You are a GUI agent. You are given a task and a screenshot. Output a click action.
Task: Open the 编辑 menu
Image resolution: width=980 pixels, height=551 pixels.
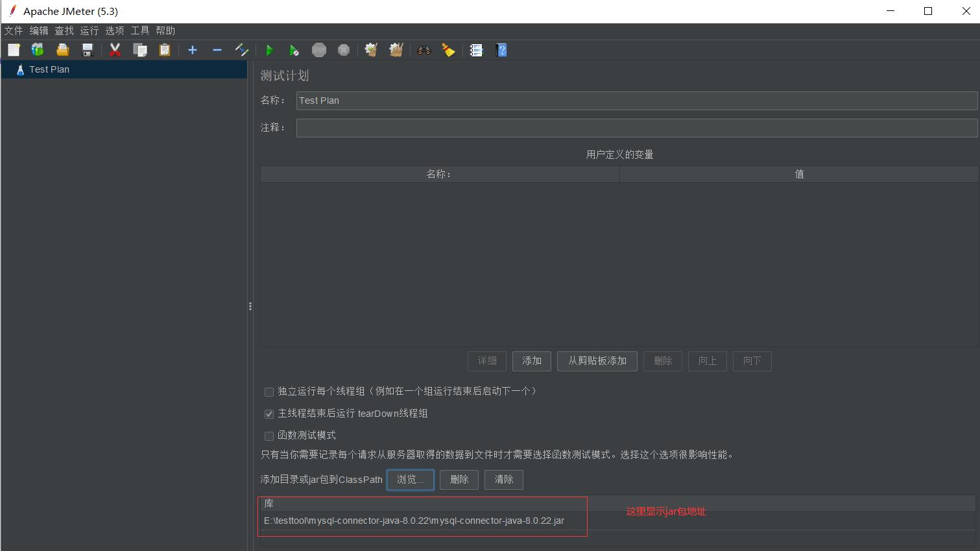click(x=39, y=30)
